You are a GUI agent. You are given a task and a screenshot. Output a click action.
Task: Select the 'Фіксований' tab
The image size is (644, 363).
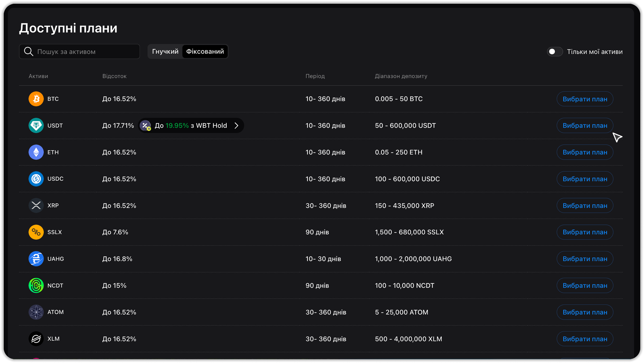pyautogui.click(x=205, y=52)
